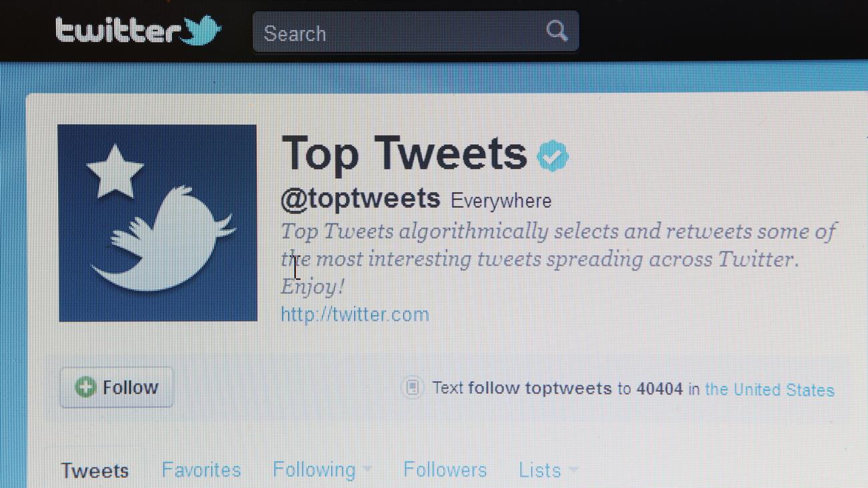
Task: Click the United States link
Action: point(769,389)
